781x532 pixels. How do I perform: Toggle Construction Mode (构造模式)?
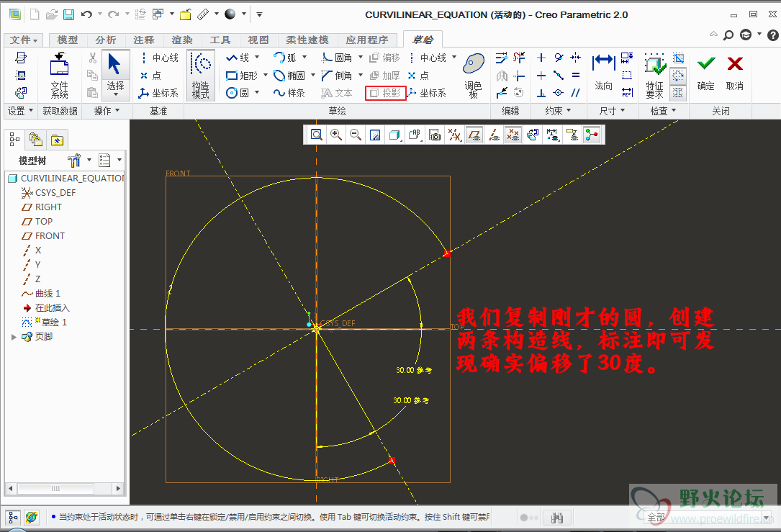click(202, 76)
